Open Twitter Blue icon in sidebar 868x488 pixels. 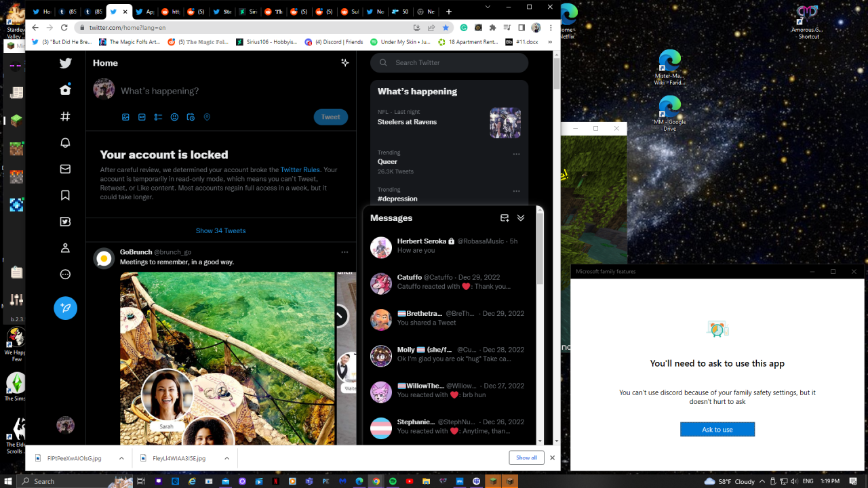(65, 222)
